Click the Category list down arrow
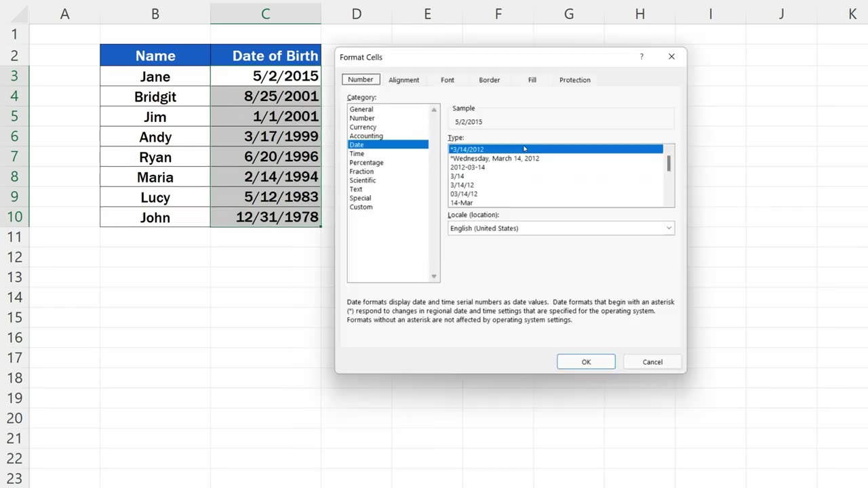 [434, 277]
